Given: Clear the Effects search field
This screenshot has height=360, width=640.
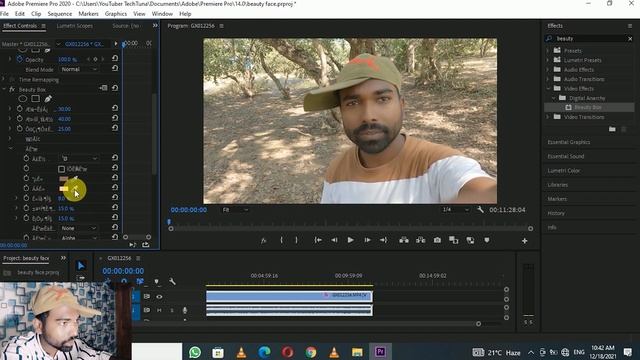Looking at the screenshot, I should tap(630, 38).
